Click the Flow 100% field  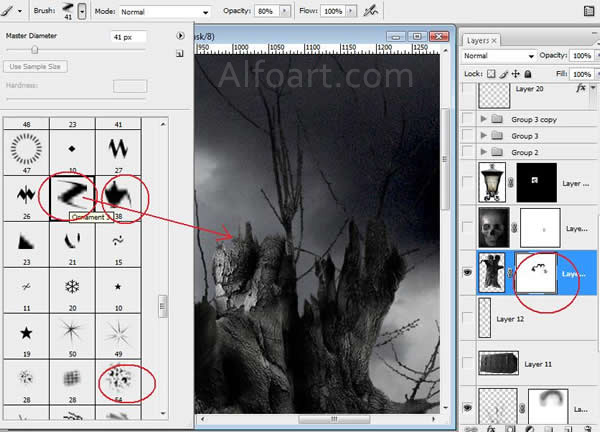pos(333,11)
